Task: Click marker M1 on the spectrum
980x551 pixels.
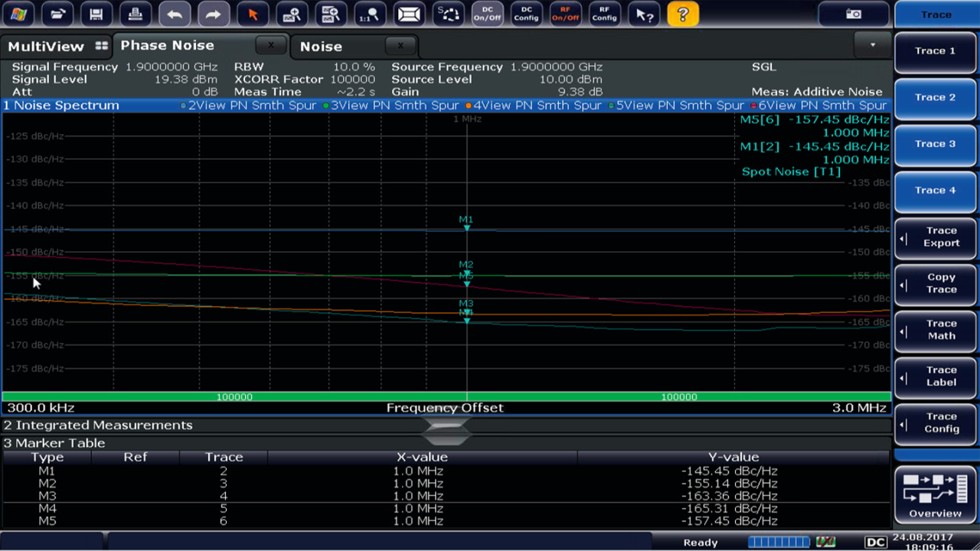Action: 466,223
